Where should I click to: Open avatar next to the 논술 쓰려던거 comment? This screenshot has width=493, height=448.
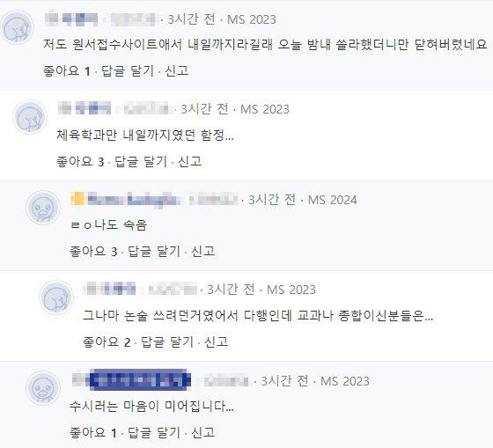click(56, 297)
